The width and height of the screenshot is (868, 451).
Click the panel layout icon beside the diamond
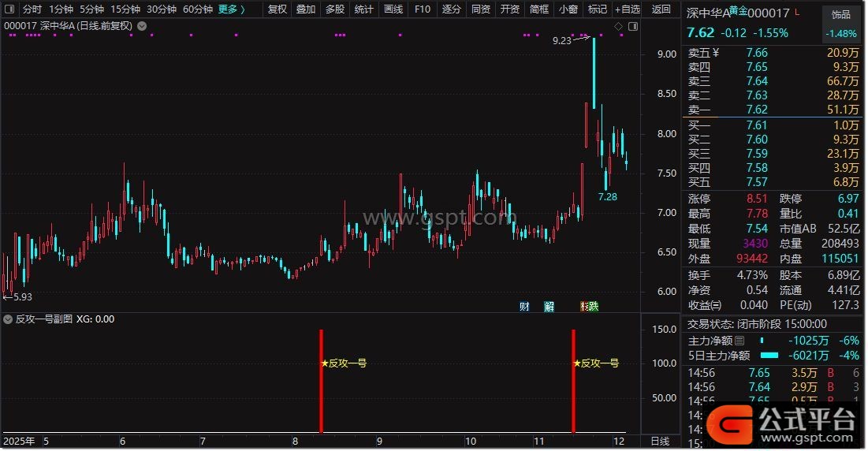click(x=631, y=26)
